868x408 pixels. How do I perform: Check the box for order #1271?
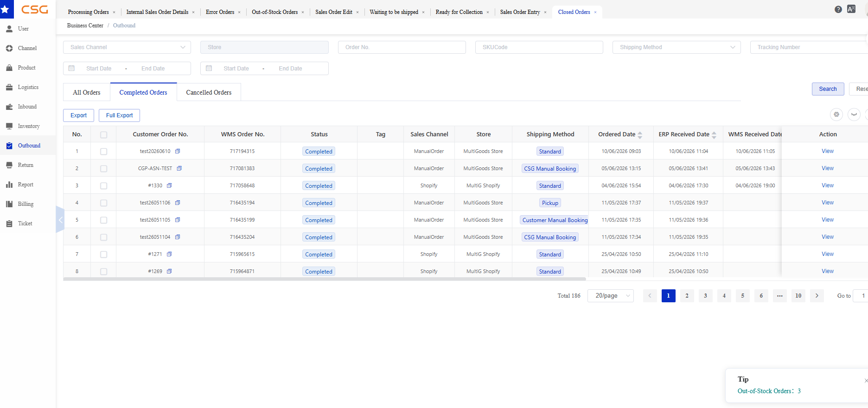[x=103, y=255]
